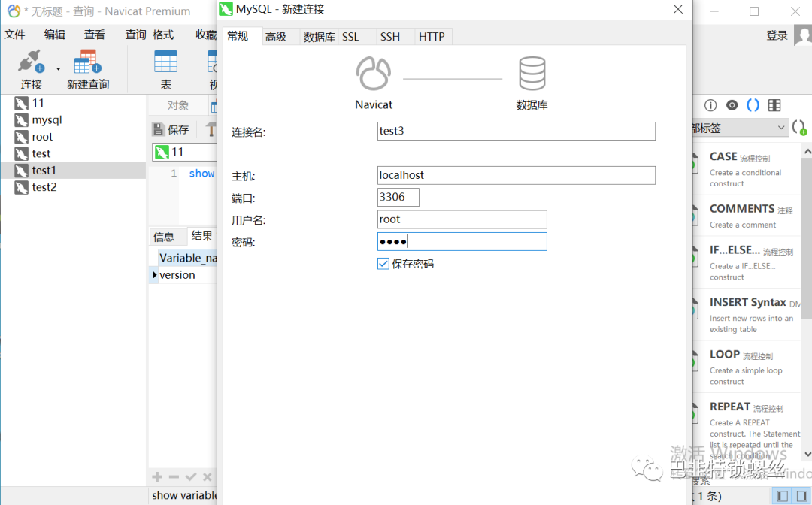Select the COMMENTS snippet
This screenshot has height=505, width=812.
tap(747, 216)
